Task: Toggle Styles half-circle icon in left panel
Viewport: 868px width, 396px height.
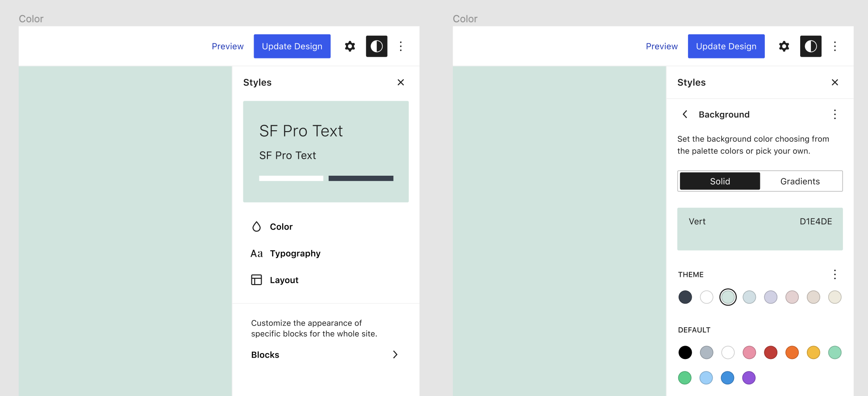Action: point(376,46)
